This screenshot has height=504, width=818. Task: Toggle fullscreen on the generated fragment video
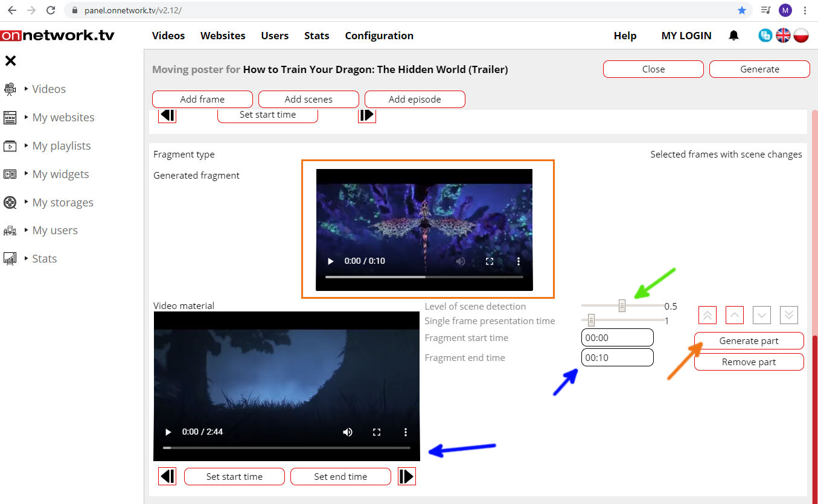click(x=490, y=261)
